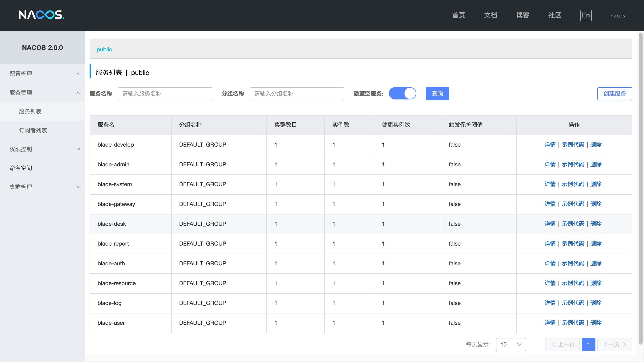
Task: Switch language with the En icon
Action: pyautogui.click(x=586, y=16)
